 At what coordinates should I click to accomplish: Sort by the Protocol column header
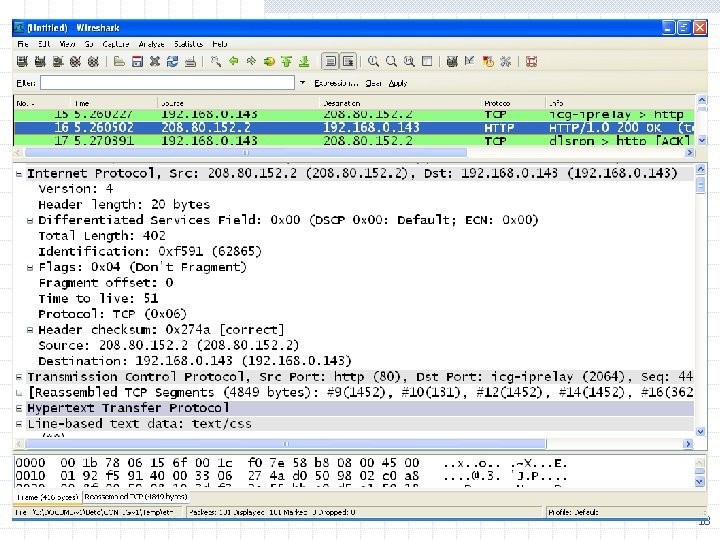pos(513,103)
